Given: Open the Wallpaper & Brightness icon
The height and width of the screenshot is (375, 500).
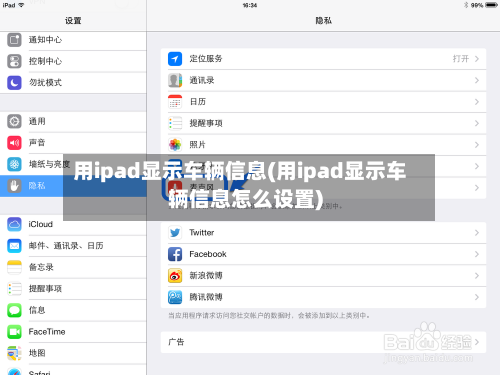Looking at the screenshot, I should 14,164.
